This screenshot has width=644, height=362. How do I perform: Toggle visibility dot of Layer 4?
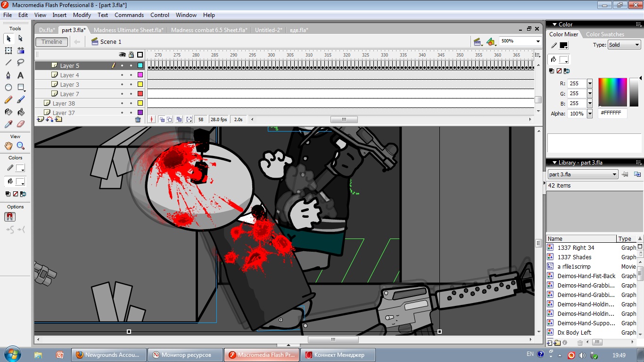122,75
